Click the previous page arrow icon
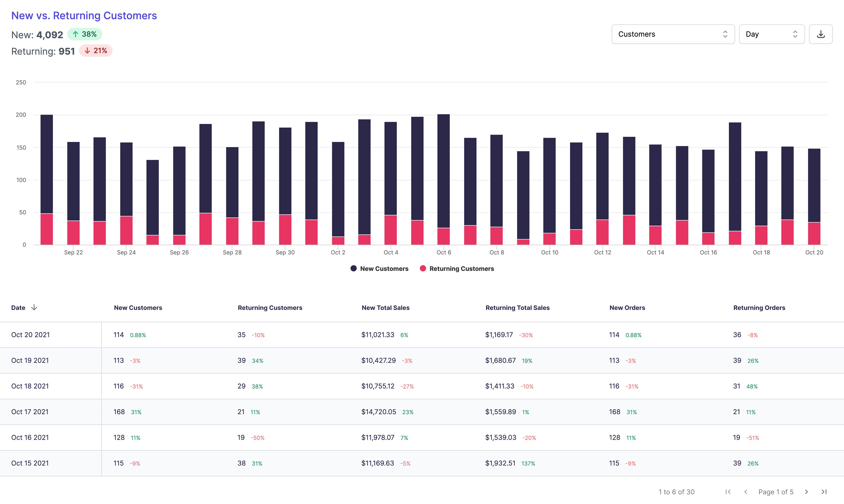 pyautogui.click(x=746, y=492)
